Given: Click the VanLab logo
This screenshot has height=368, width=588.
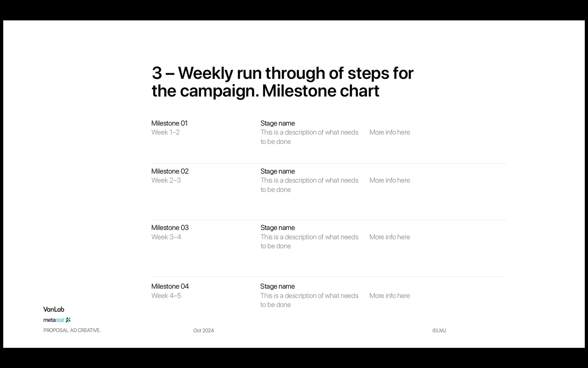Looking at the screenshot, I should [x=54, y=309].
